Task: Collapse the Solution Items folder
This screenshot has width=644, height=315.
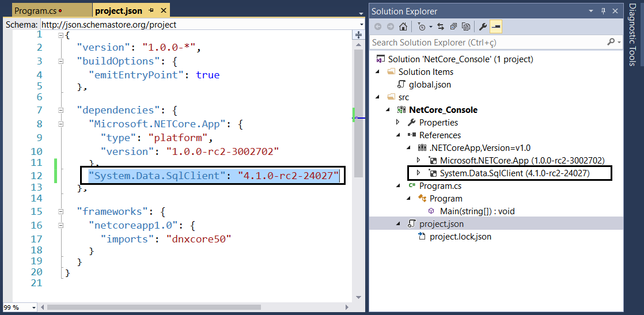Action: [x=377, y=72]
